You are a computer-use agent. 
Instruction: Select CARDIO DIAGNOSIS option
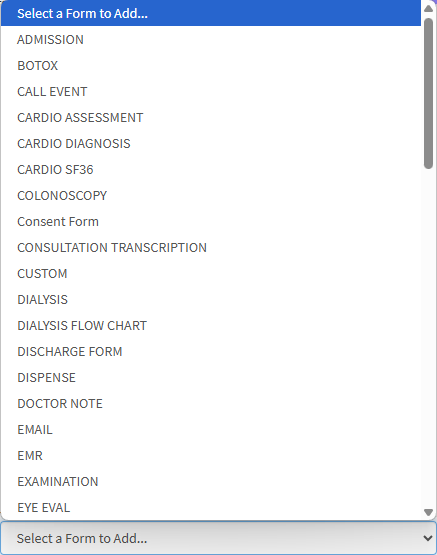pyautogui.click(x=211, y=143)
